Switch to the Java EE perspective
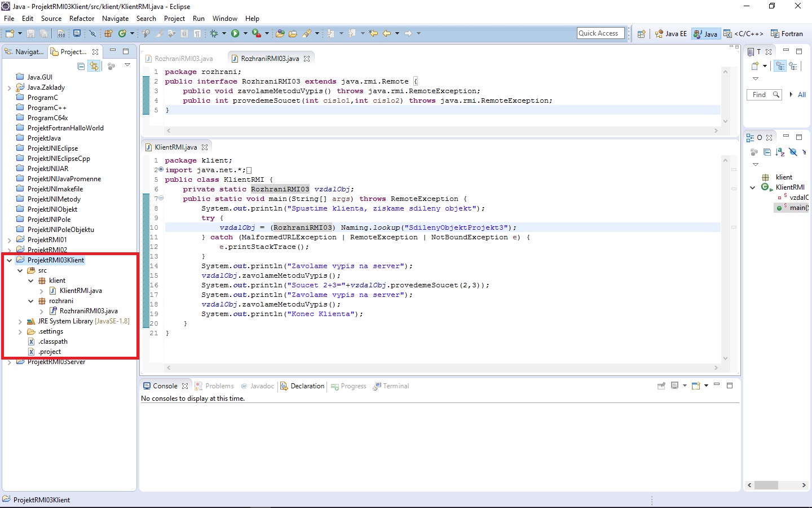The width and height of the screenshot is (812, 508). coord(670,33)
